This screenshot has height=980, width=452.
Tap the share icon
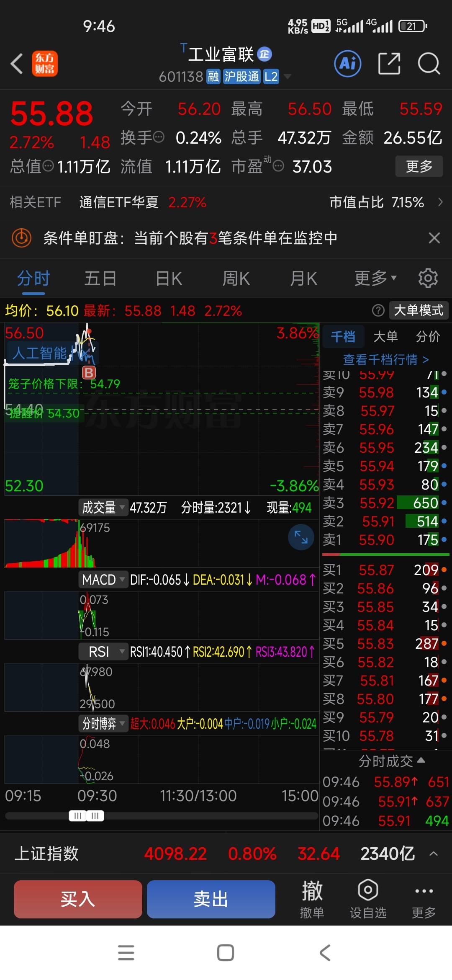389,64
